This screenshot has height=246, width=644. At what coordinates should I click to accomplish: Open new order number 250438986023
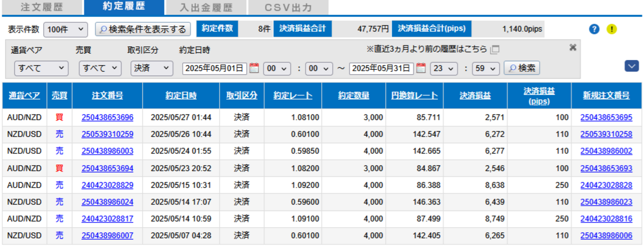[x=606, y=202]
